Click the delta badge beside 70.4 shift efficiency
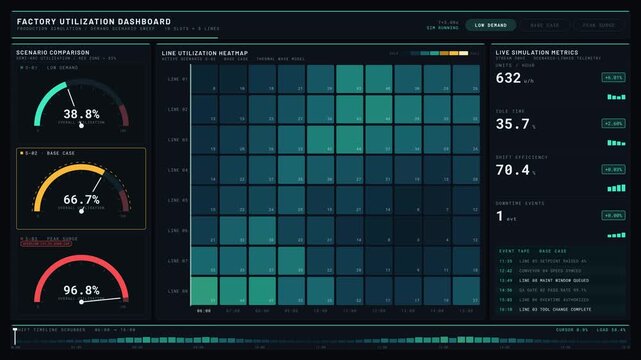Viewport: 641px width, 360px height. (613, 169)
